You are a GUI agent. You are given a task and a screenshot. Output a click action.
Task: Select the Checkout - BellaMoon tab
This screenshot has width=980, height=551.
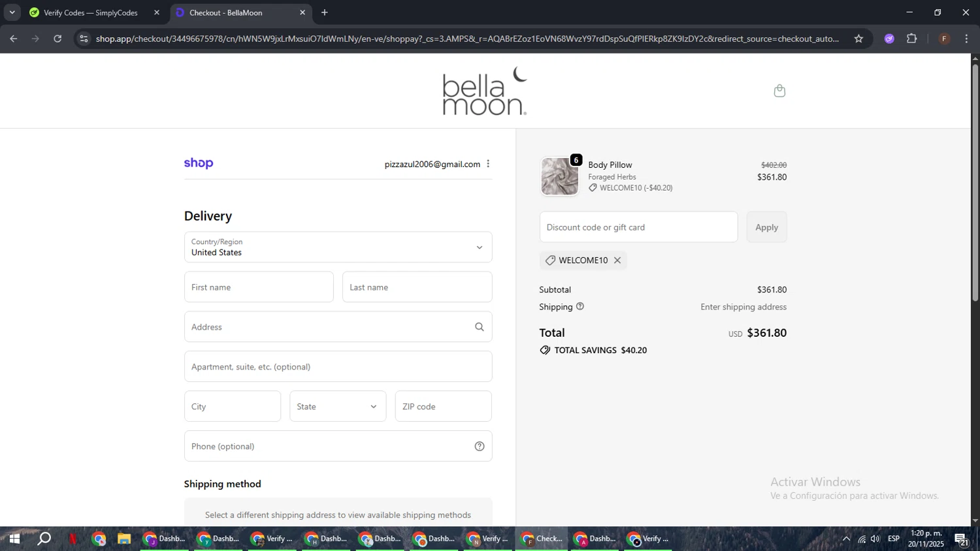pyautogui.click(x=226, y=12)
